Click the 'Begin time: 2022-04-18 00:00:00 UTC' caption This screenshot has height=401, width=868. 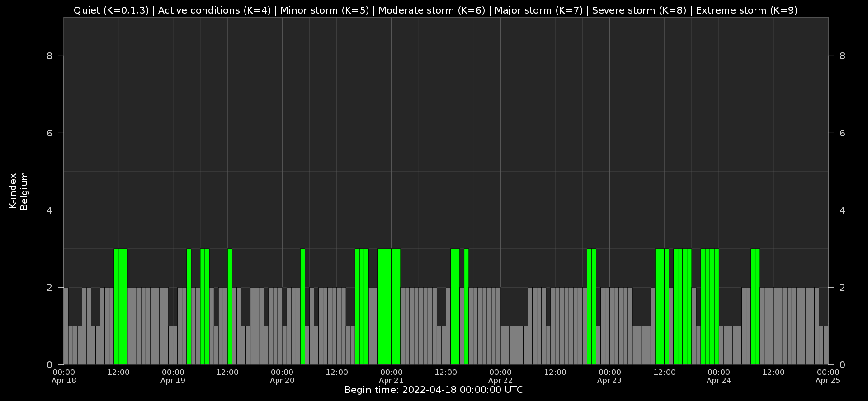tap(434, 390)
